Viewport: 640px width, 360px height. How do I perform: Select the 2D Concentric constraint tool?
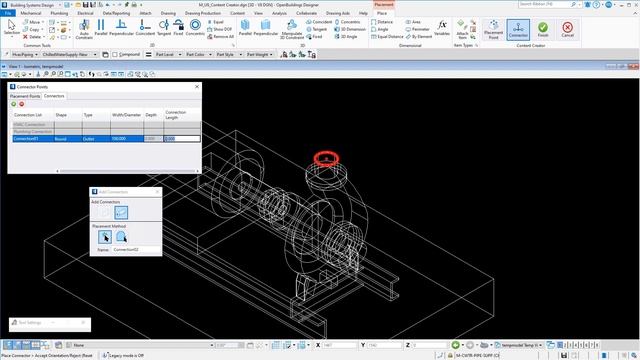[x=195, y=28]
